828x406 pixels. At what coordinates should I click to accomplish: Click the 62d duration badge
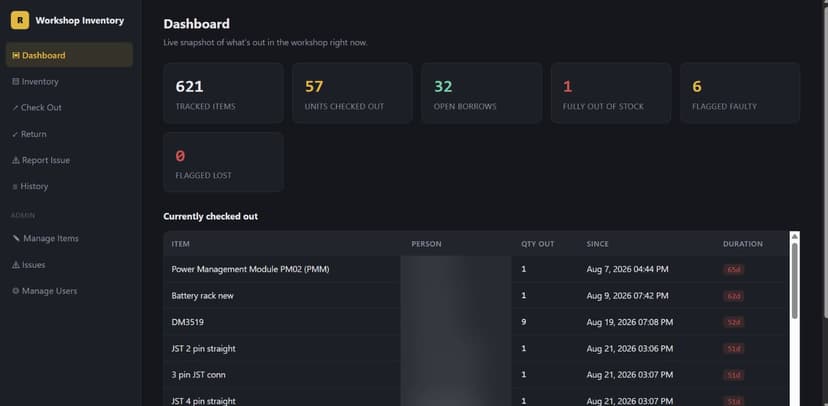(733, 296)
